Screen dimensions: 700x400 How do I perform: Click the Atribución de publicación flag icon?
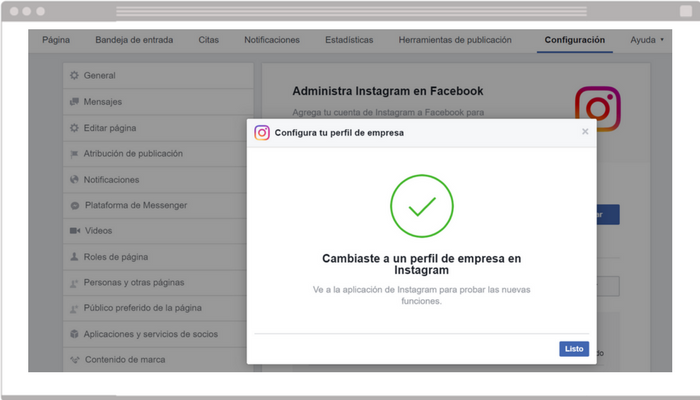[x=74, y=154]
